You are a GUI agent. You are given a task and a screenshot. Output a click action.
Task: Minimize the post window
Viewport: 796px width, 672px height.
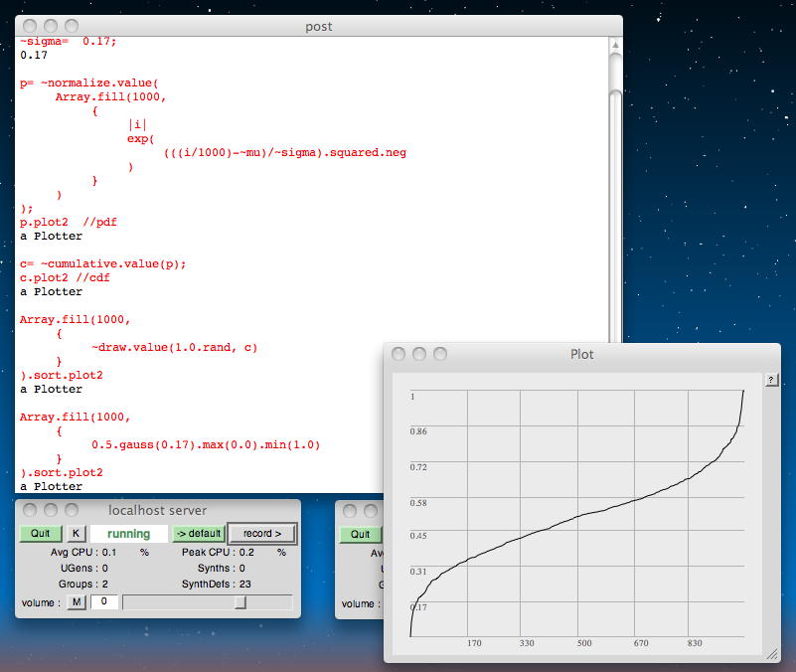point(51,26)
